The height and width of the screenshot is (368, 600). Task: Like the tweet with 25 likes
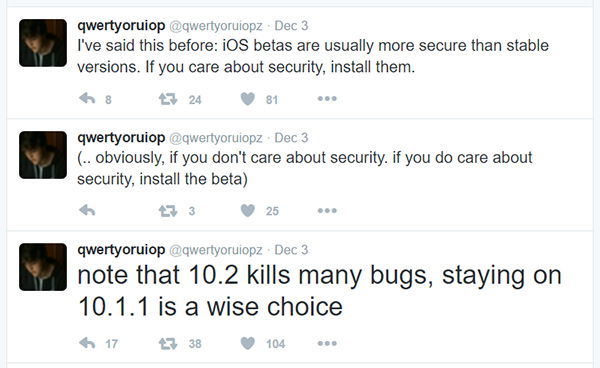(248, 211)
